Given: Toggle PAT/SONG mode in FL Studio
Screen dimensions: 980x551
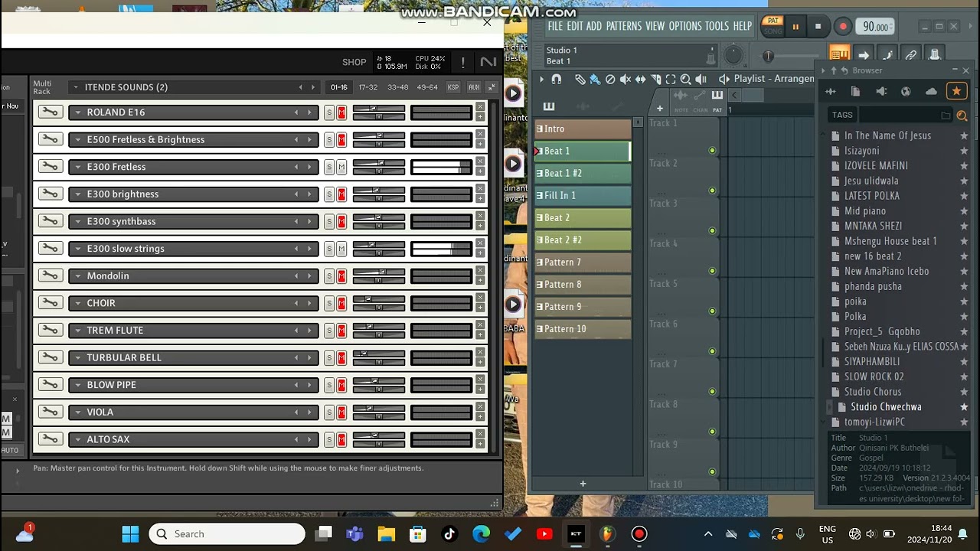Looking at the screenshot, I should click(773, 26).
